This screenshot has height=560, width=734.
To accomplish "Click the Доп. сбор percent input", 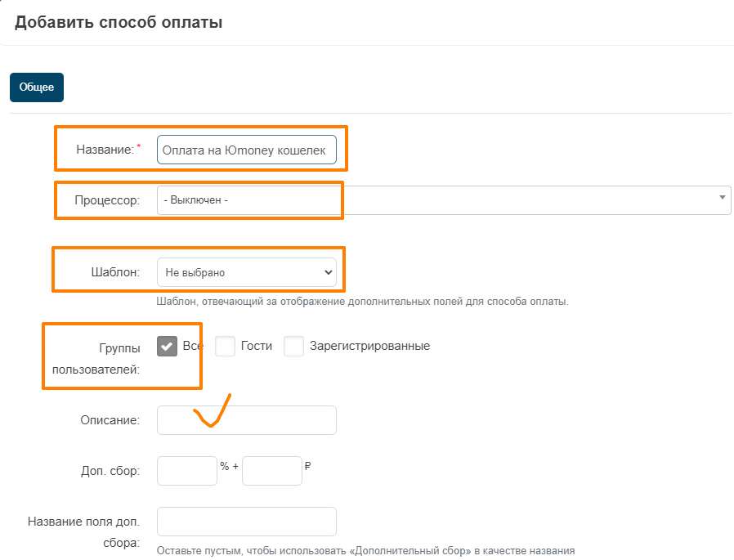I will 187,471.
